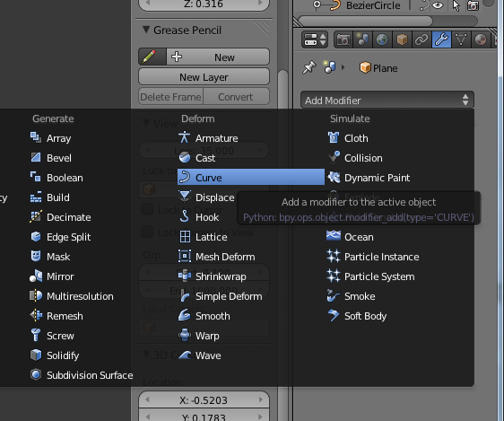Open the Object Constraints tab
Image resolution: width=504 pixels, height=421 pixels.
click(421, 39)
